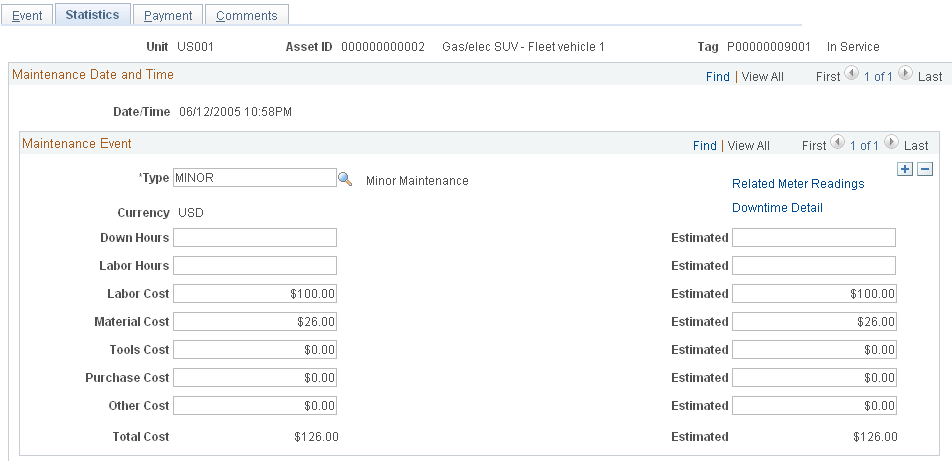Delete the Maintenance Event row with minus icon
Viewport: 952px width, 461px height.
coord(925,169)
